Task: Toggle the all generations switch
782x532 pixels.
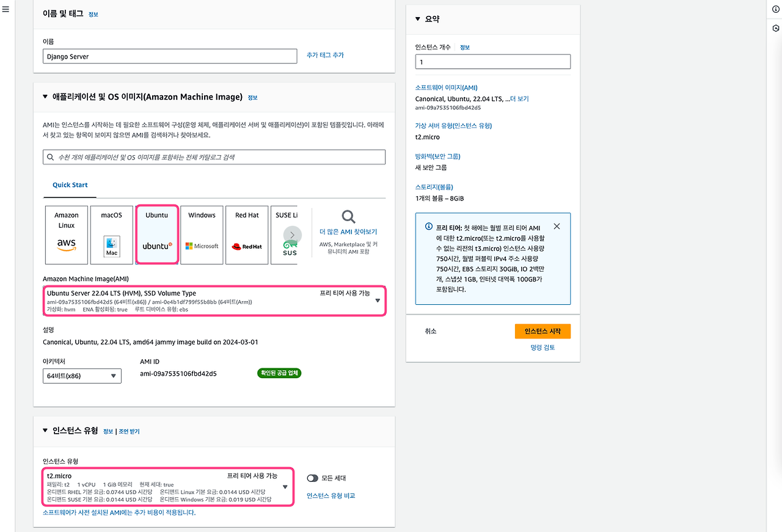Action: (x=313, y=478)
